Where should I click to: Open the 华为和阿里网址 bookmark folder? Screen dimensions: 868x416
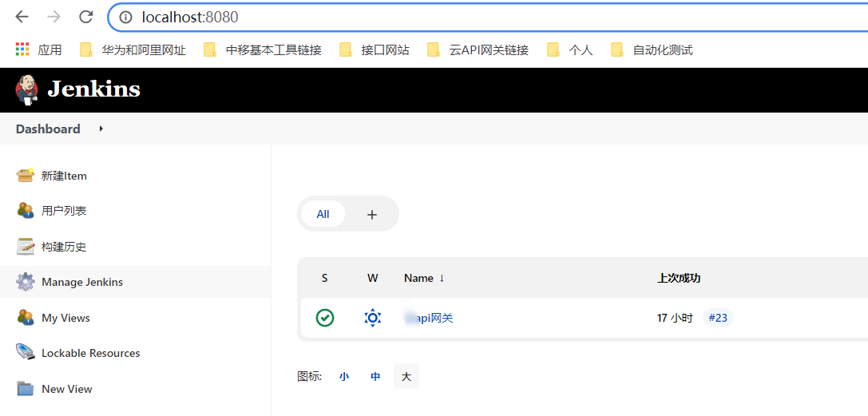(133, 50)
